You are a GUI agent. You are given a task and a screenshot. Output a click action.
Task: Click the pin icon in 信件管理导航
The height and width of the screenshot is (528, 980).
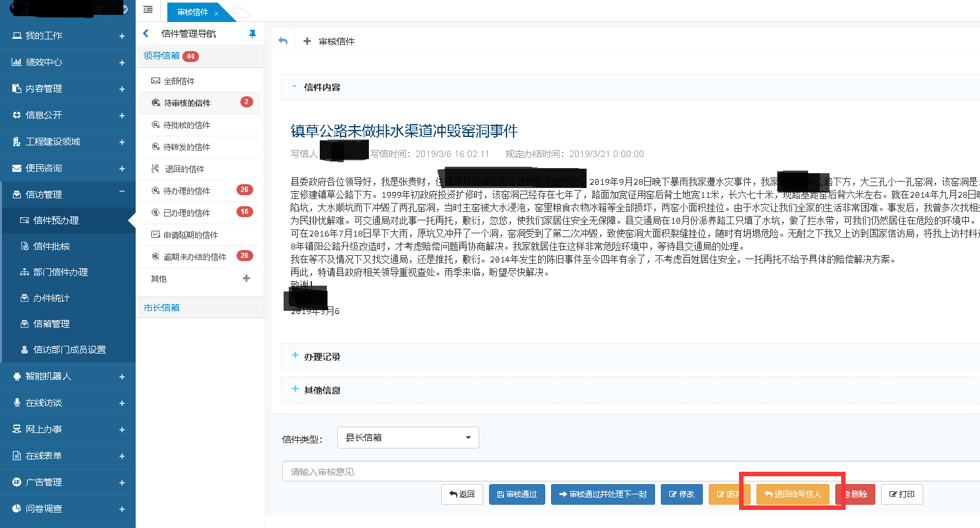pos(252,34)
